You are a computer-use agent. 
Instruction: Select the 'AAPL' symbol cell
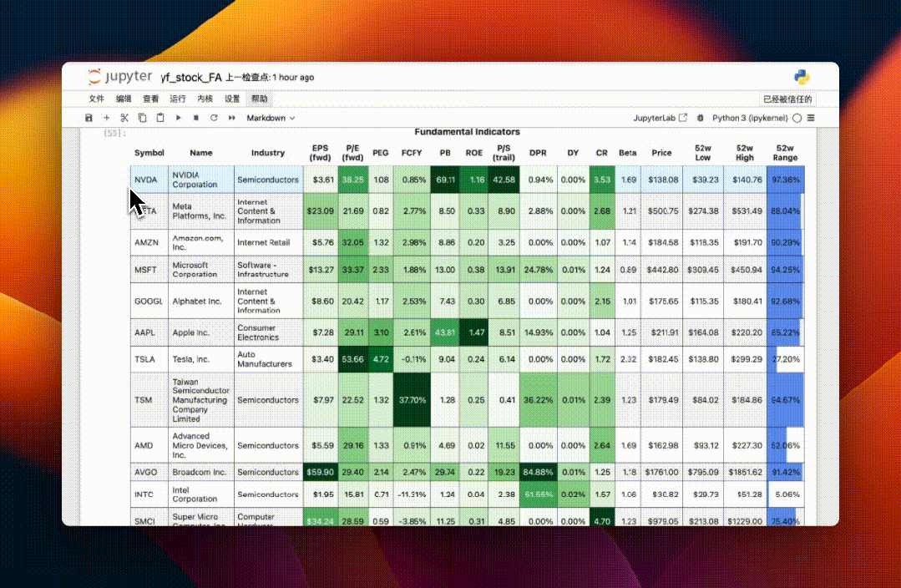coord(149,332)
